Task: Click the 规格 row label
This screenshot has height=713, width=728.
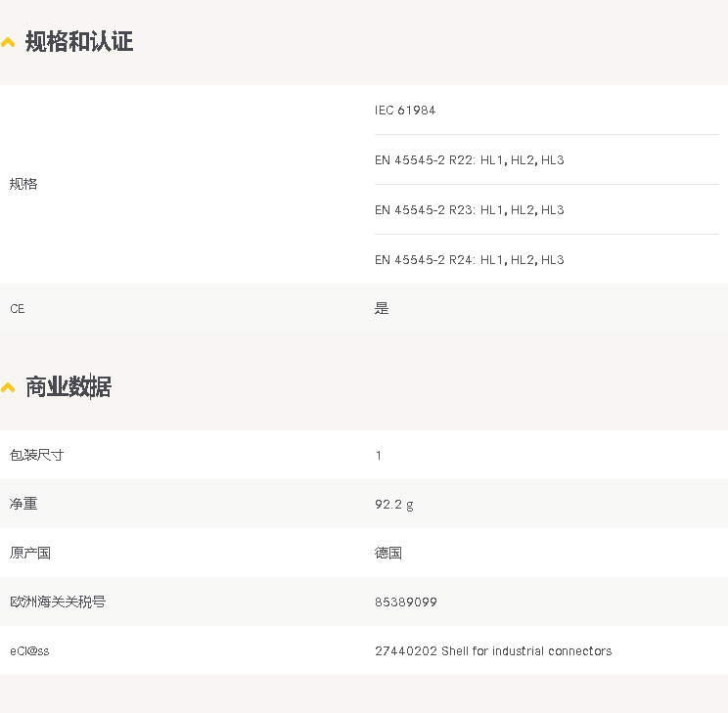Action: tap(23, 184)
